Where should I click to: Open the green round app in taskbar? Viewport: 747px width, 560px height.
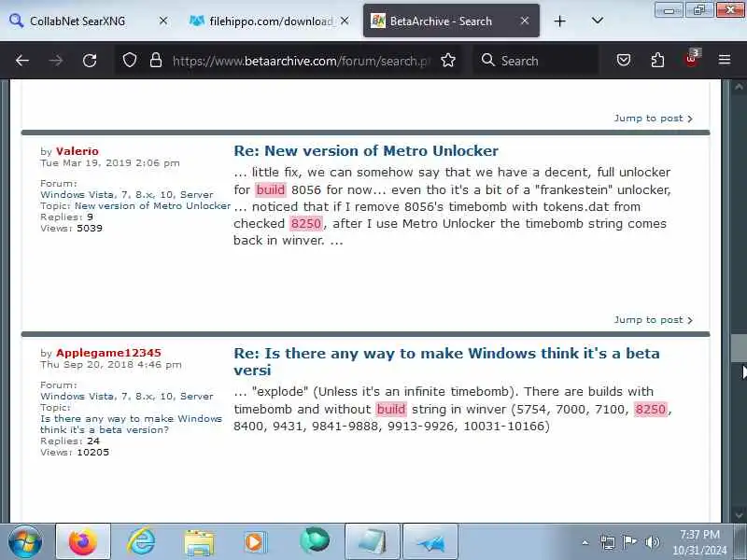315,540
